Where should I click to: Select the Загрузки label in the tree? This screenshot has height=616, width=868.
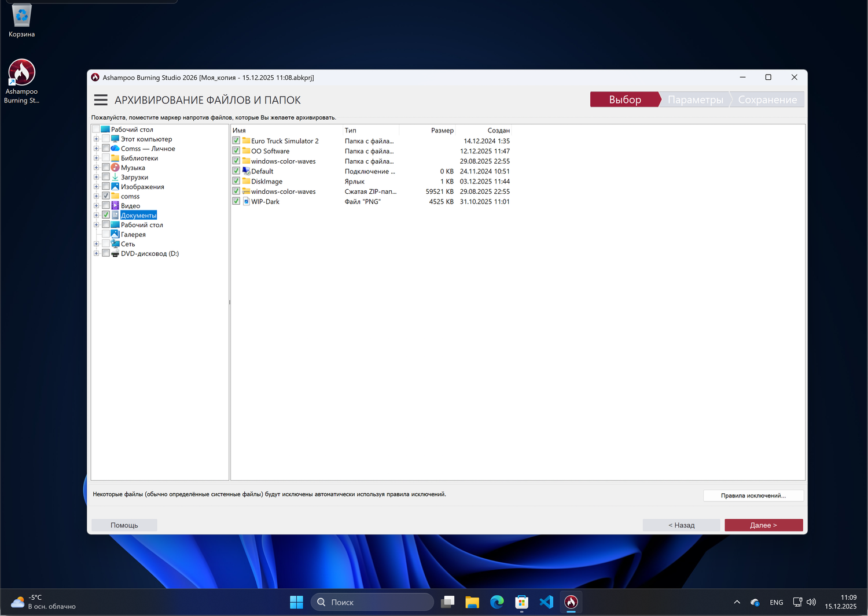tap(134, 177)
